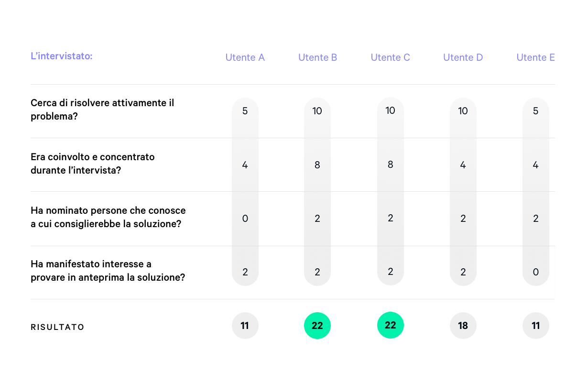588x383 pixels.
Task: Click the 'Ha nominato persone' question row
Action: coord(108,217)
